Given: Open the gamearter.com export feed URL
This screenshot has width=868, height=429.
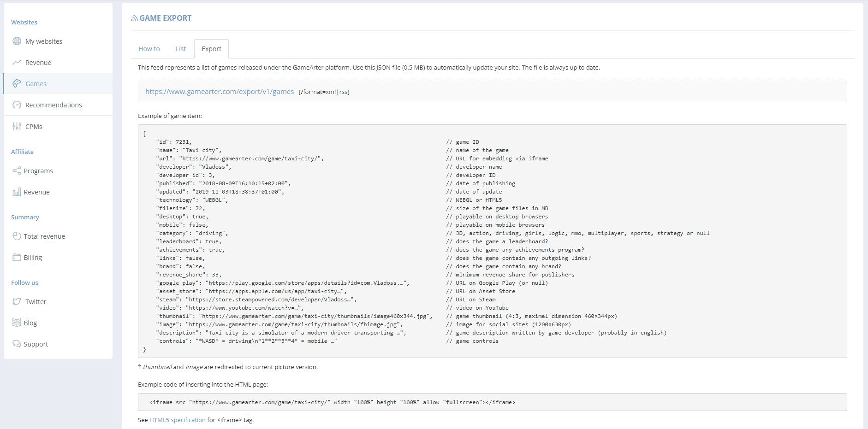Looking at the screenshot, I should pos(220,91).
